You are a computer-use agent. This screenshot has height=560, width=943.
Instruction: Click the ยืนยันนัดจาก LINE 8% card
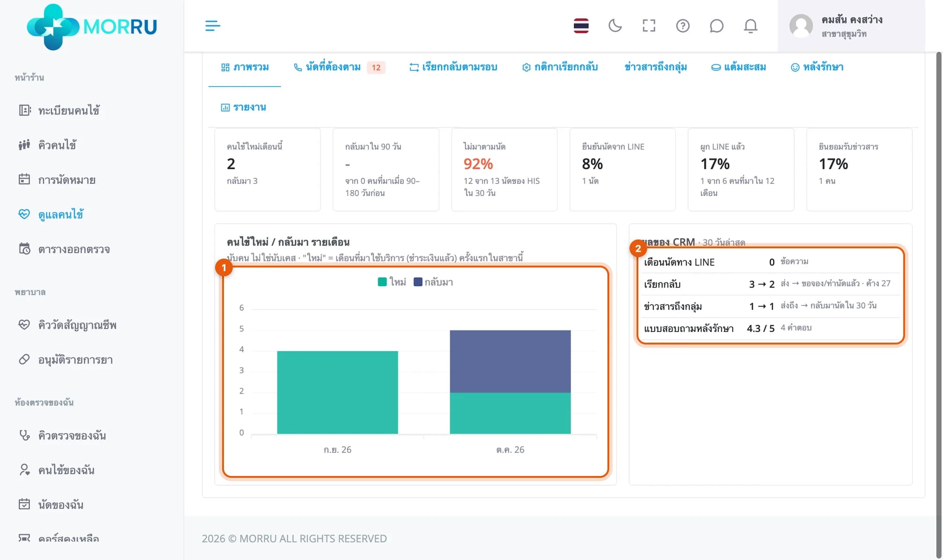[622, 169]
